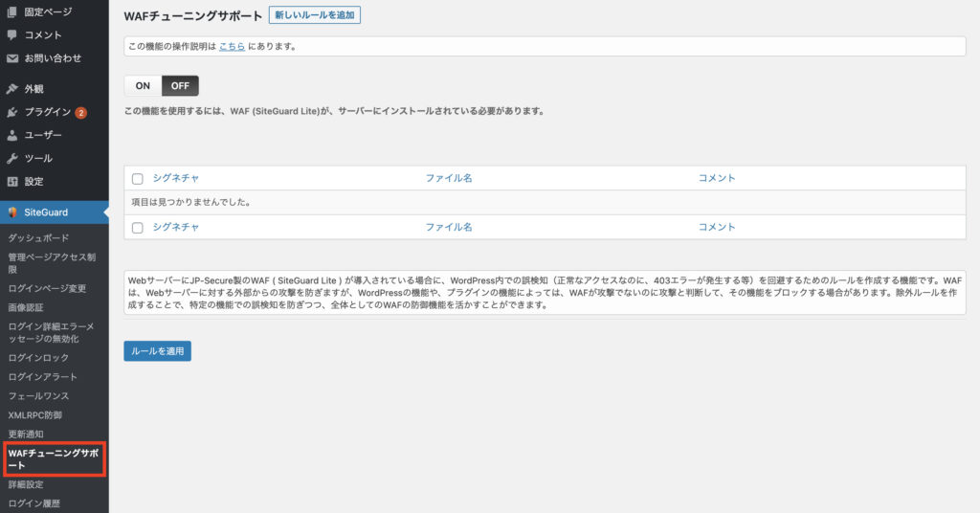This screenshot has width=980, height=513.
Task: Select the OFF toggle button
Action: [x=180, y=85]
